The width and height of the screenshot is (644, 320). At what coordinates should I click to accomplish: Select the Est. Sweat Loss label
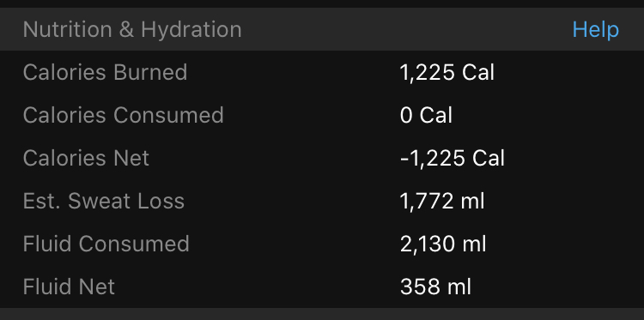[104, 201]
